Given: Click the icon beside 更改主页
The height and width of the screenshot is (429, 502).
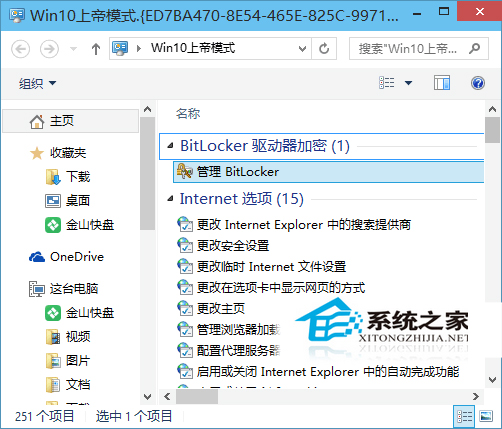Looking at the screenshot, I should 185,308.
